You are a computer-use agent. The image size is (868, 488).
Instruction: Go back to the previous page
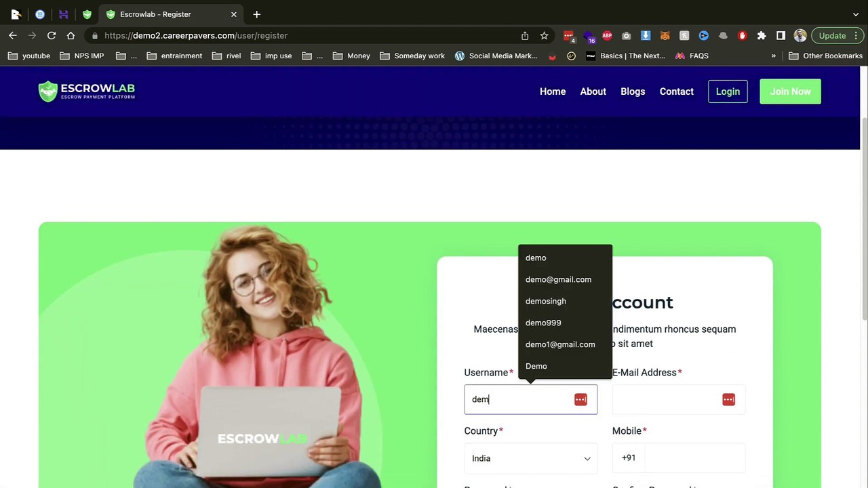point(13,35)
